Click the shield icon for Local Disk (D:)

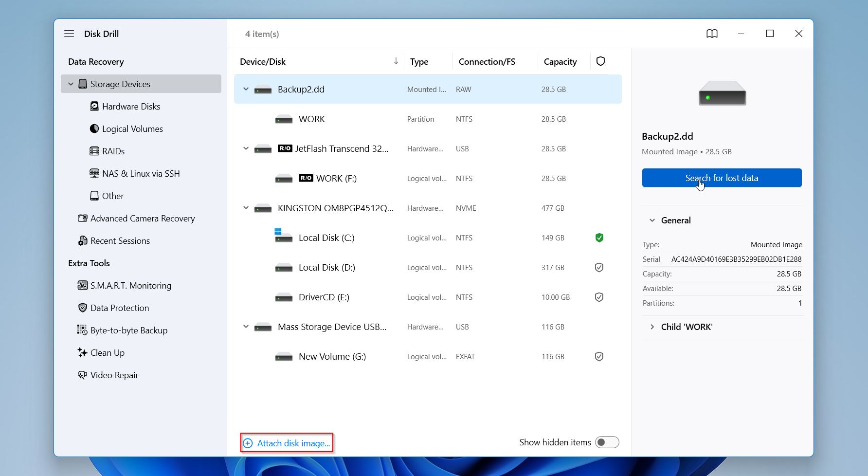click(599, 267)
